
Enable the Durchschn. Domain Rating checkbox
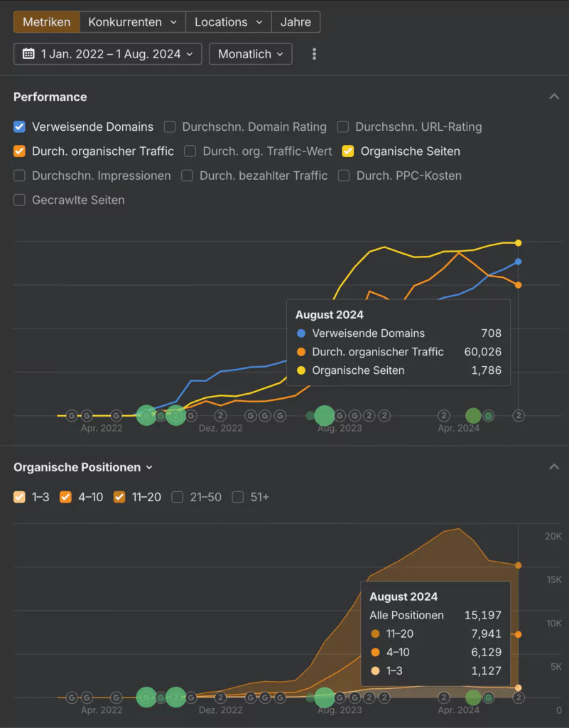[x=169, y=127]
